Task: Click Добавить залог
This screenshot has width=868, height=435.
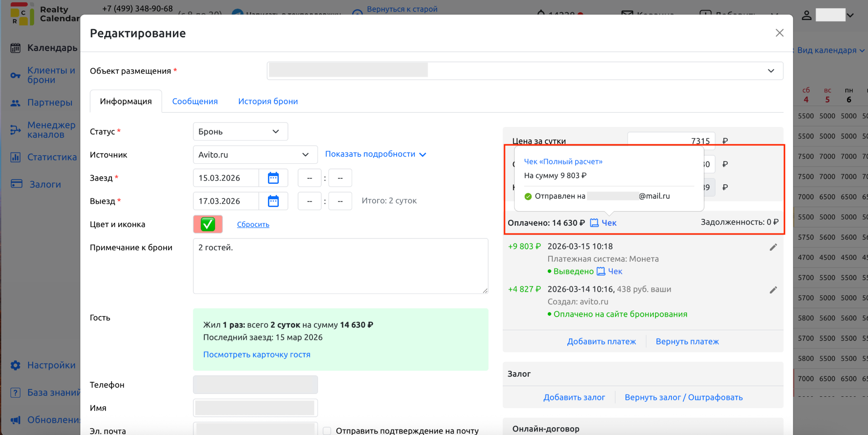Action: tap(574, 398)
